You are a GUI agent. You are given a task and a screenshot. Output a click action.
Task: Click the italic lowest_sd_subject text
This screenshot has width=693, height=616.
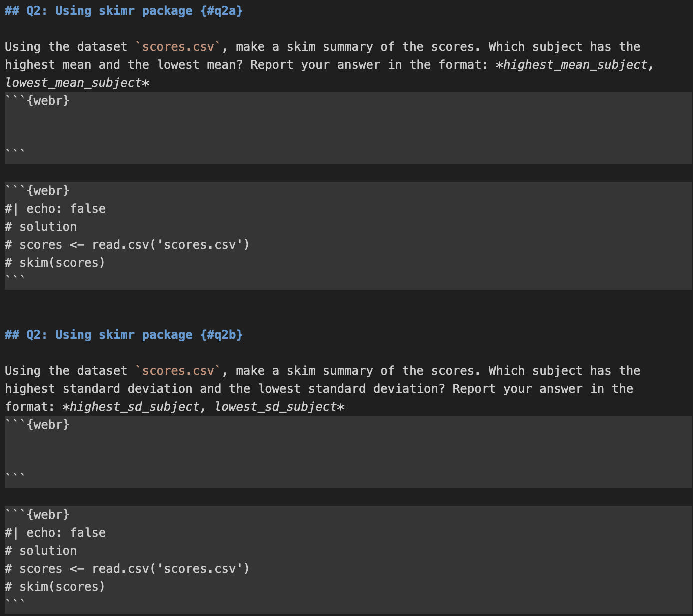click(276, 407)
